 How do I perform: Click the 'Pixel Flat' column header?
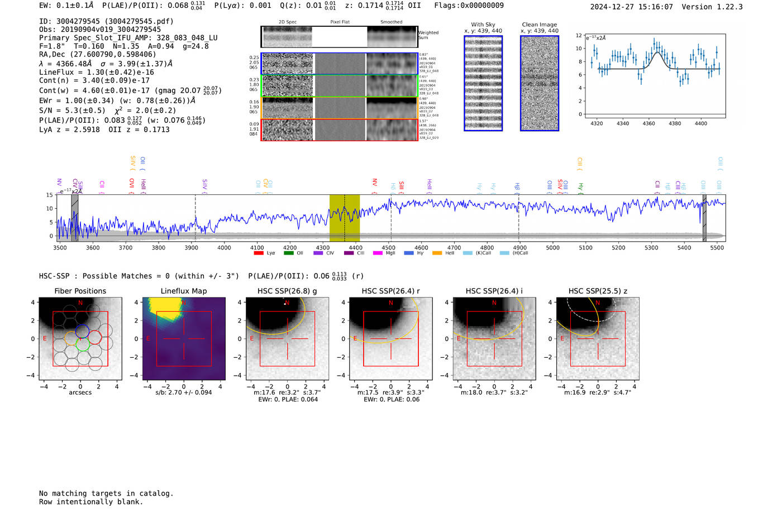click(340, 22)
